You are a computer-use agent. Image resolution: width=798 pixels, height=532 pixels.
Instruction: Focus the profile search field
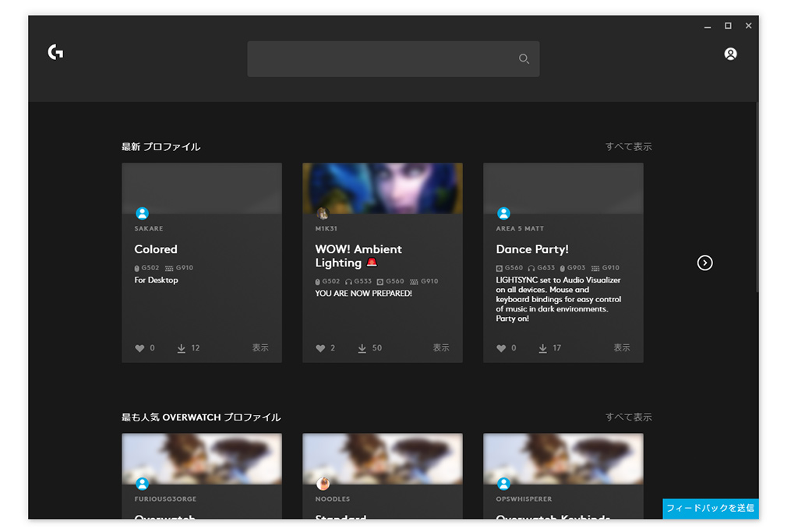click(x=393, y=59)
